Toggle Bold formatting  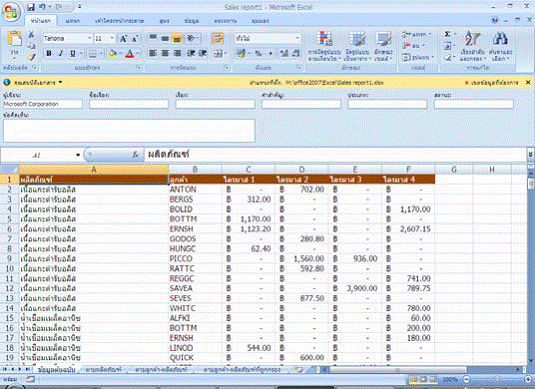pos(49,53)
